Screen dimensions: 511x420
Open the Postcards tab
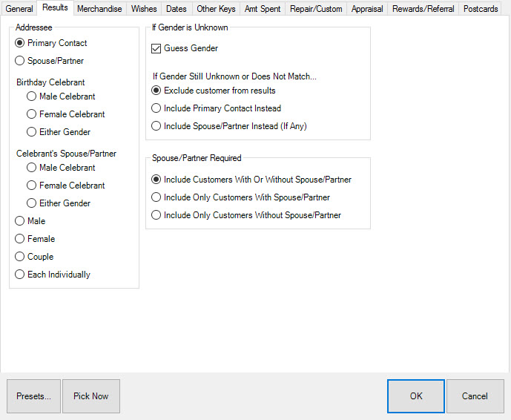pos(481,9)
